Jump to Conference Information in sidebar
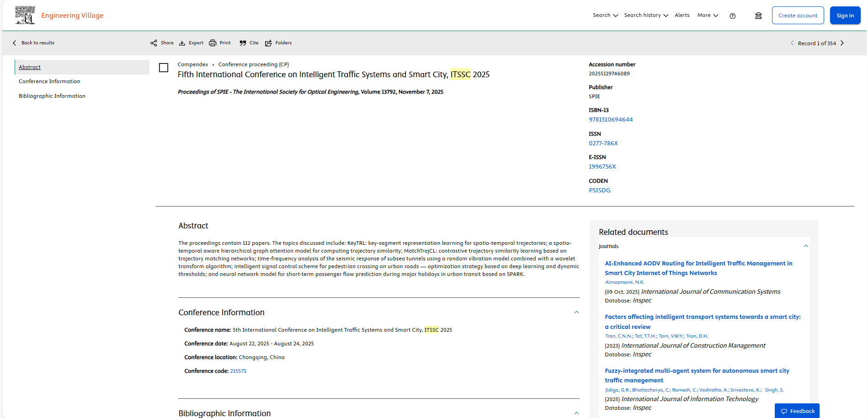The height and width of the screenshot is (418, 868). coord(49,81)
